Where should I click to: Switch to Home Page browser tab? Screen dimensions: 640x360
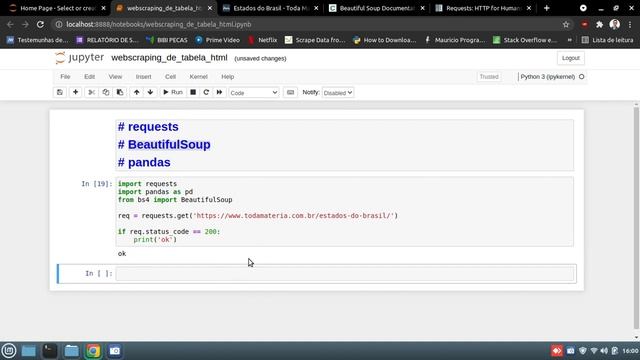[57, 8]
